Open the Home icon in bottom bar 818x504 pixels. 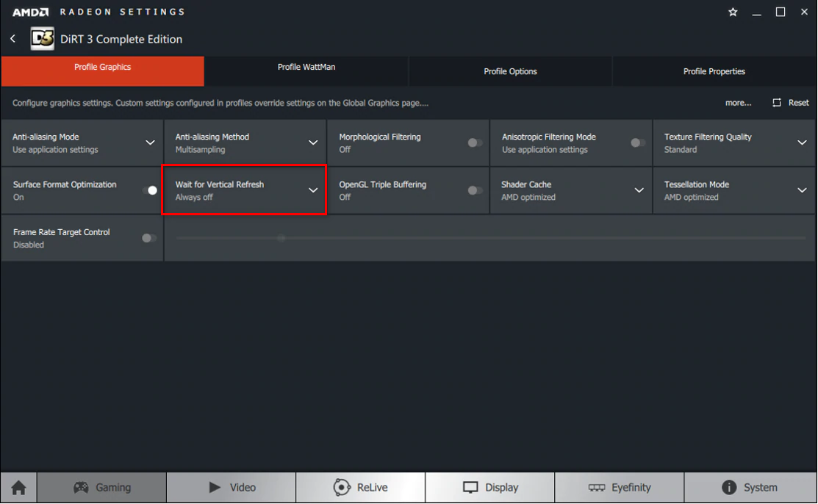tap(19, 487)
